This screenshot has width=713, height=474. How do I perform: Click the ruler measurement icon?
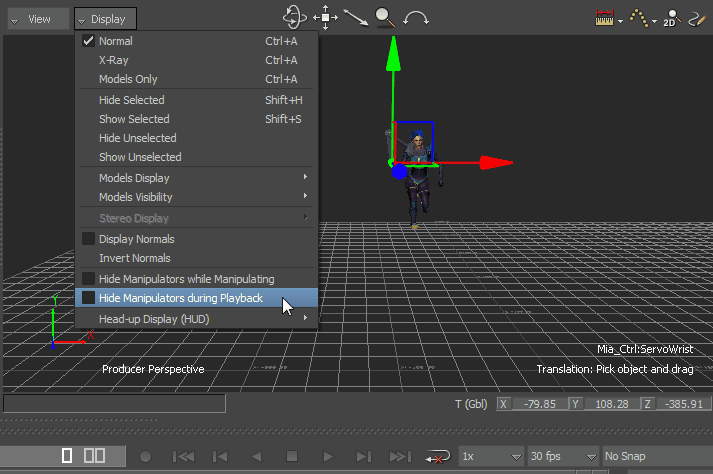604,18
